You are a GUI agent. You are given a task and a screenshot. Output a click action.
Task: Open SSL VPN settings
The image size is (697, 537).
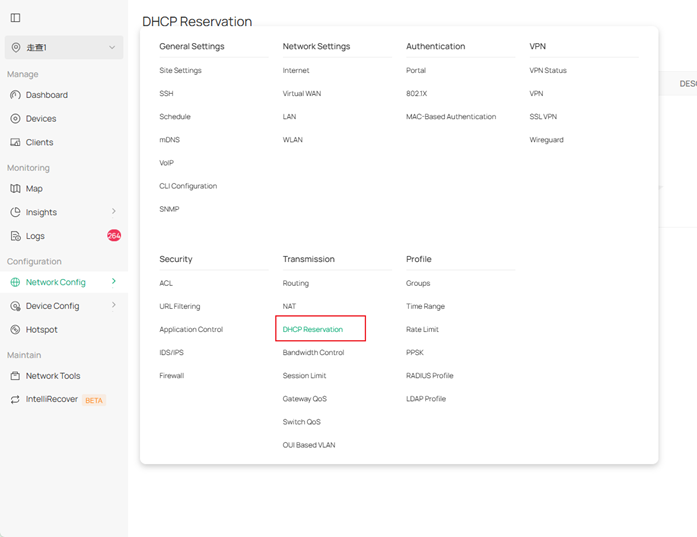click(x=543, y=116)
